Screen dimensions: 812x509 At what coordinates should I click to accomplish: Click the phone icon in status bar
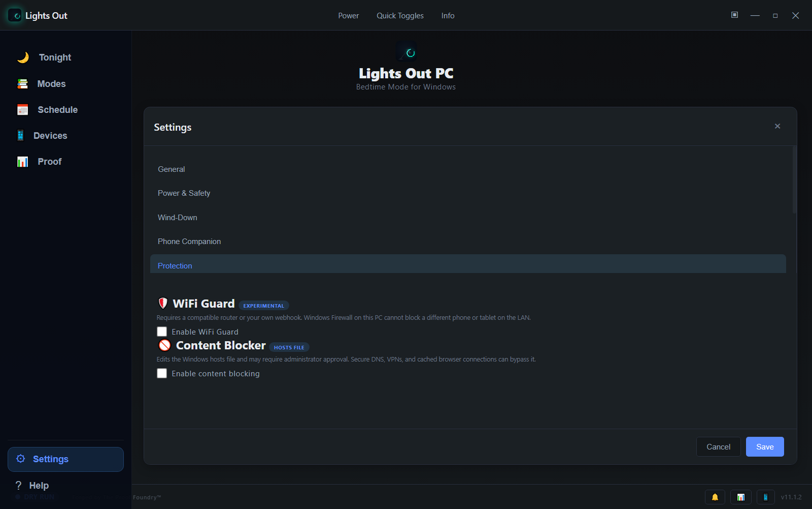click(x=766, y=497)
